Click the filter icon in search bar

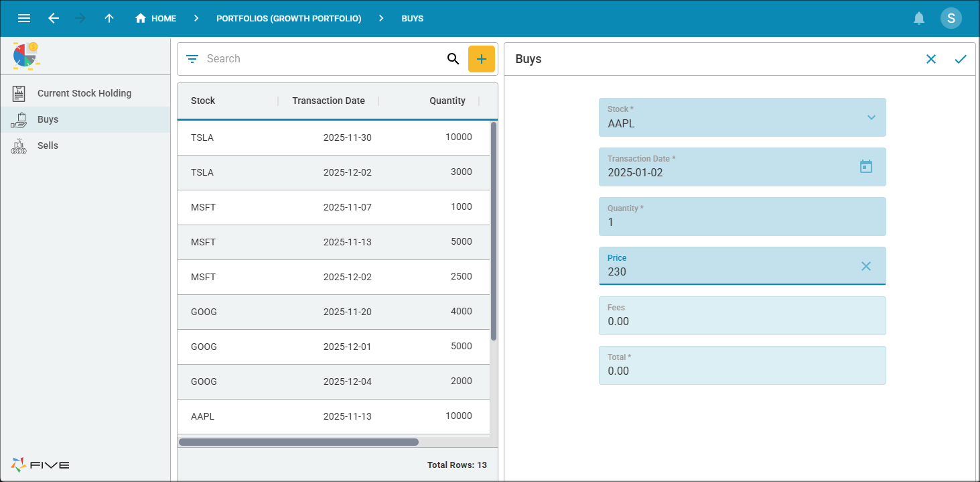(x=192, y=59)
